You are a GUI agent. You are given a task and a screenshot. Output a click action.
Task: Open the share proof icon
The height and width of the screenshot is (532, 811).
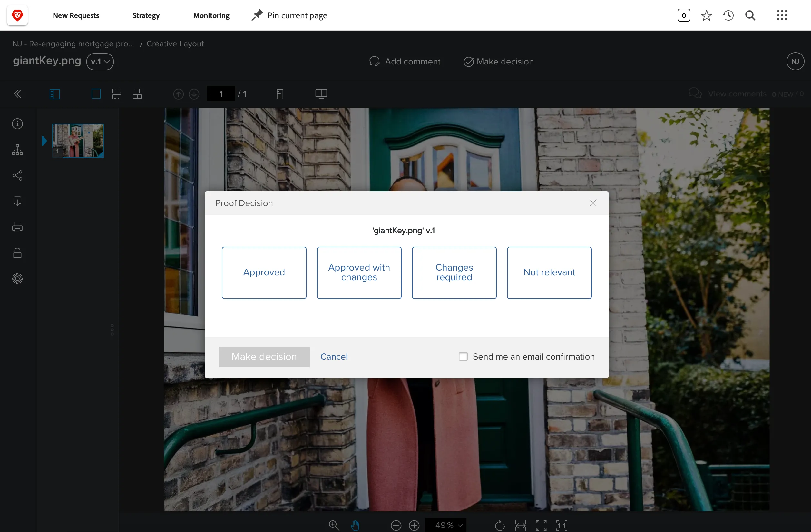pyautogui.click(x=17, y=175)
